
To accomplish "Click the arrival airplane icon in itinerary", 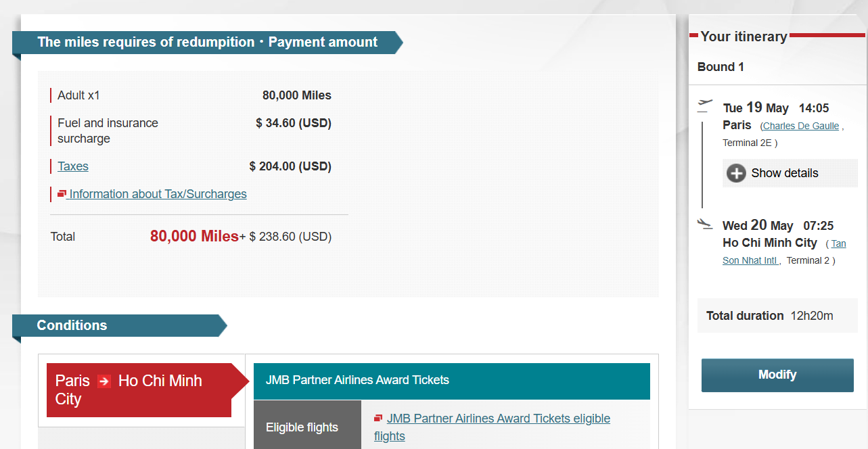I will click(705, 223).
